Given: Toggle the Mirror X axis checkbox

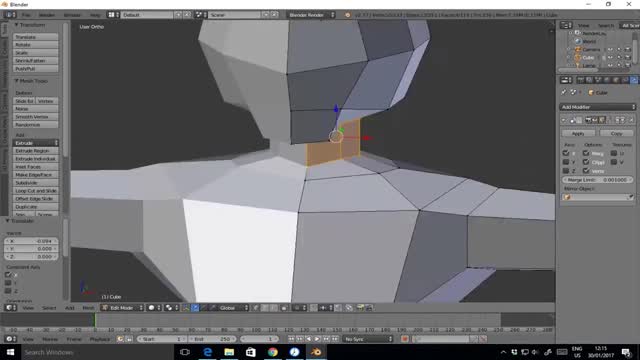Looking at the screenshot, I should click(x=566, y=153).
